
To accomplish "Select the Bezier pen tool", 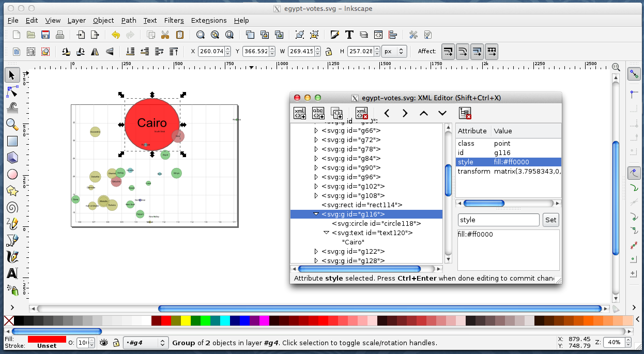I will click(12, 240).
